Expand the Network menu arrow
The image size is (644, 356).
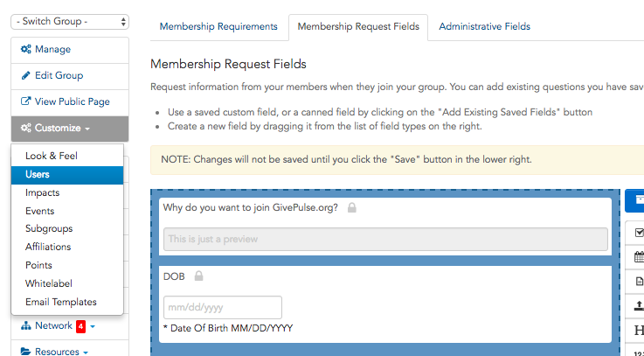tap(93, 326)
